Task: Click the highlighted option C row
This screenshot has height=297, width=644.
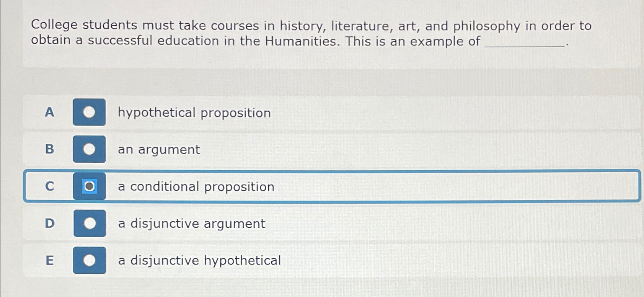Action: [333, 186]
